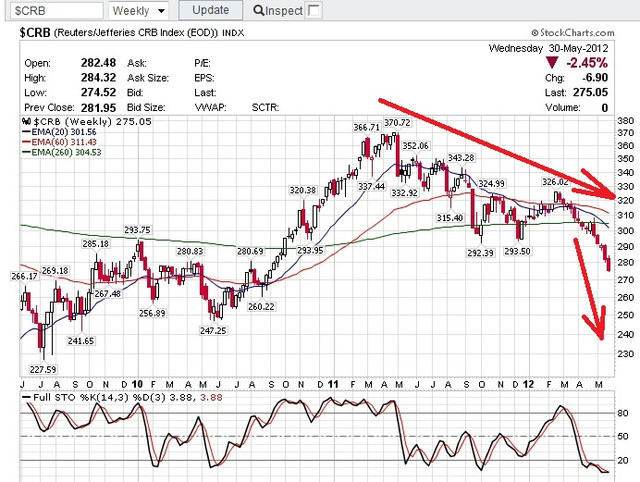This screenshot has width=640, height=482.
Task: Click the 370.72 peak price label
Action: pos(397,122)
